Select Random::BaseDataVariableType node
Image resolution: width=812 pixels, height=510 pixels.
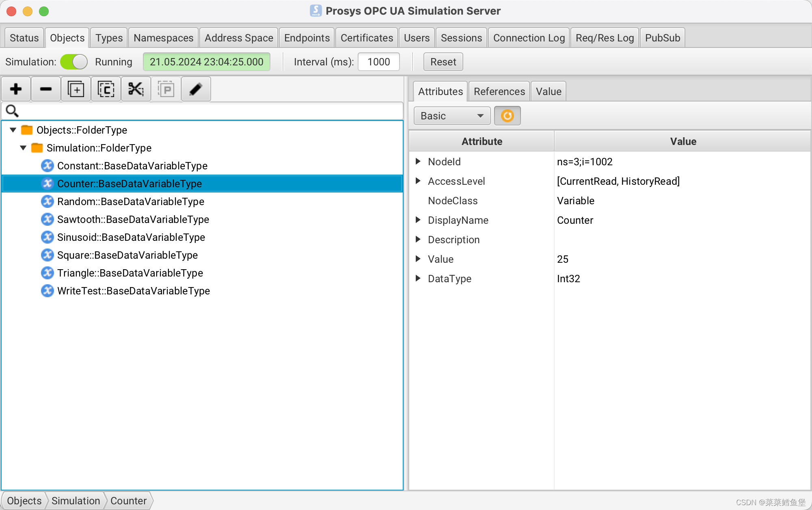[130, 201]
